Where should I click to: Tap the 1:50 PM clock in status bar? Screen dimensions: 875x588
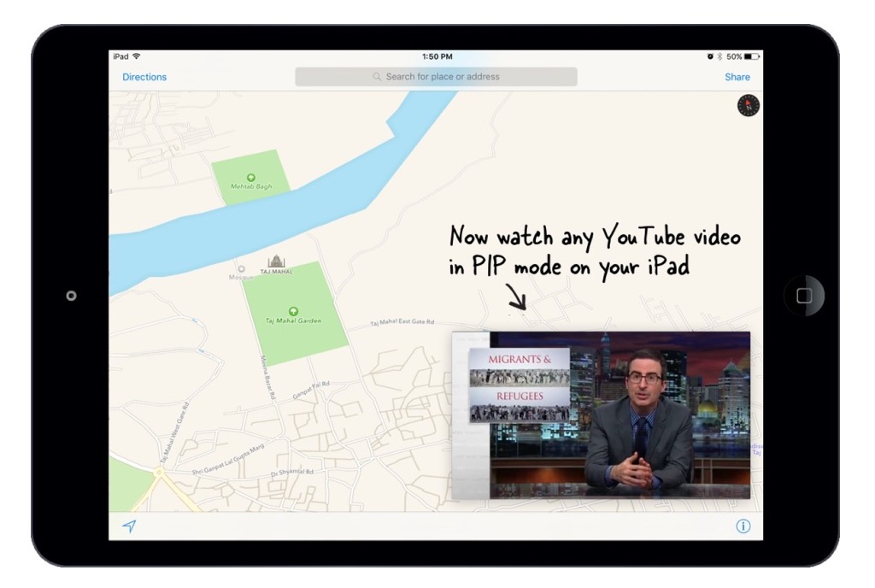pyautogui.click(x=437, y=56)
